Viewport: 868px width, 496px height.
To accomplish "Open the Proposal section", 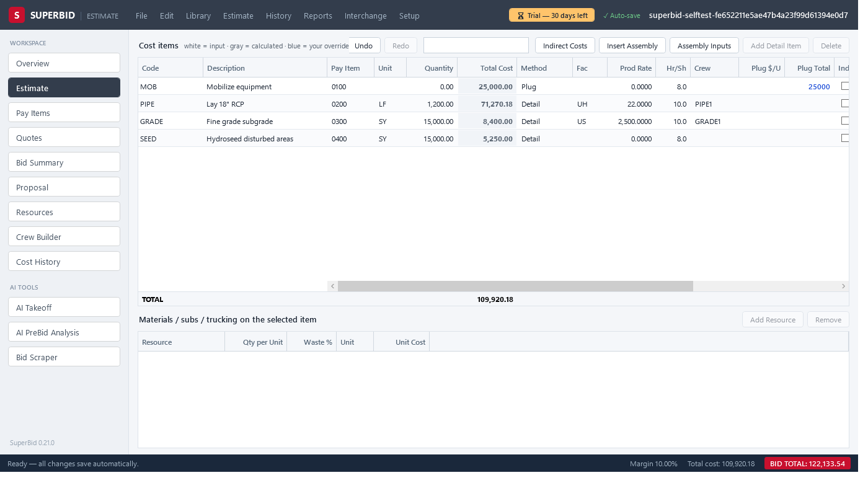I will [64, 187].
